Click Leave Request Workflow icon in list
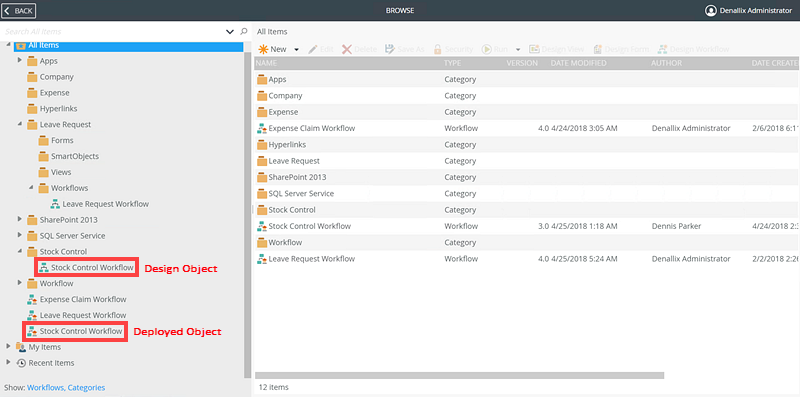The height and width of the screenshot is (397, 800). coord(262,259)
